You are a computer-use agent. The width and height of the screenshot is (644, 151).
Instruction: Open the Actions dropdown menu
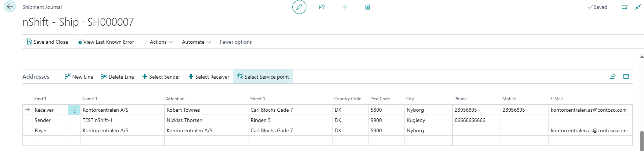(161, 42)
